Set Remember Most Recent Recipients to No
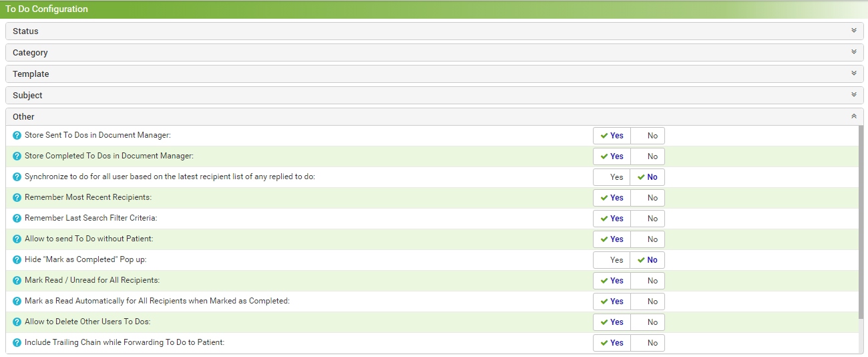868x357 pixels. (648, 198)
